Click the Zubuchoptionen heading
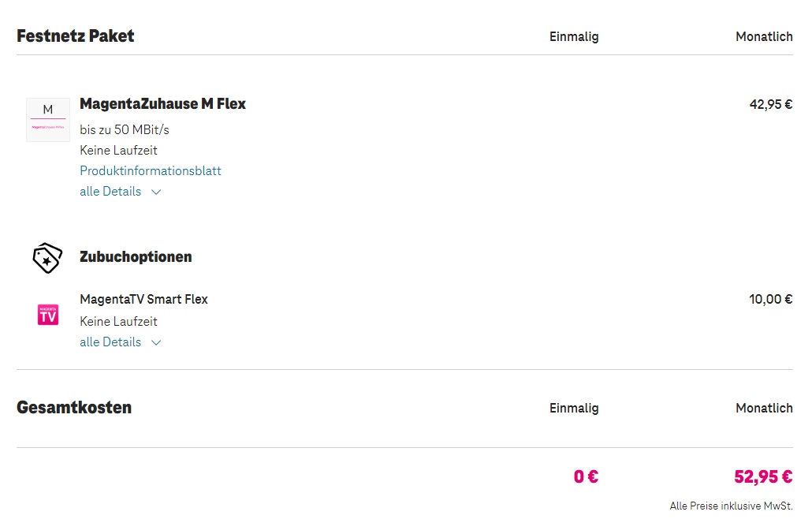The height and width of the screenshot is (519, 812). pyautogui.click(x=136, y=257)
